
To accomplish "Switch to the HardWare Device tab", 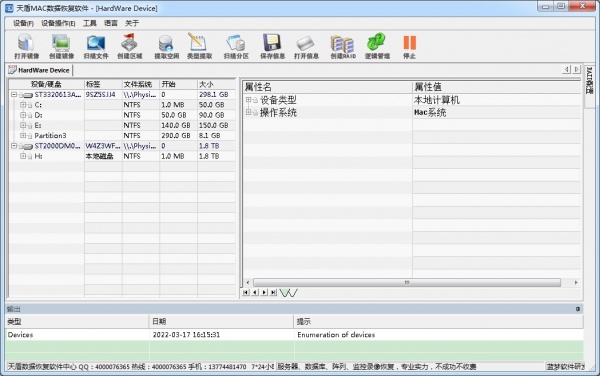I will pos(39,70).
